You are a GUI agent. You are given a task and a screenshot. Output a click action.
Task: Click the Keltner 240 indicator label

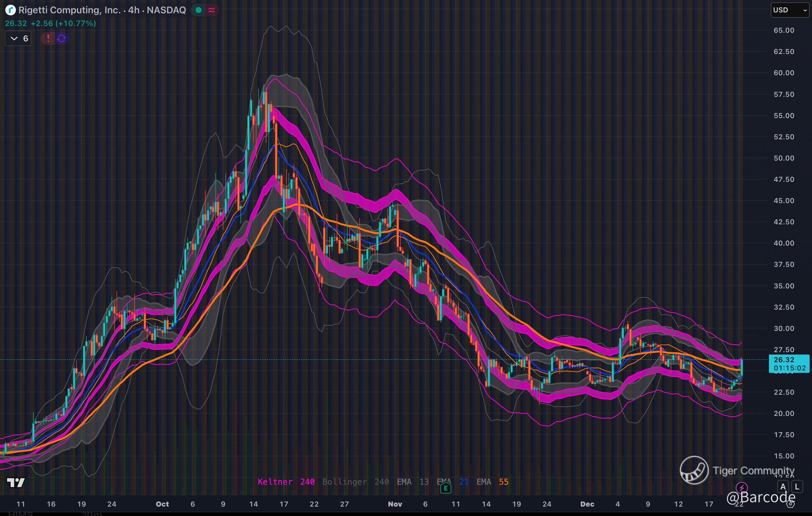[x=286, y=481]
